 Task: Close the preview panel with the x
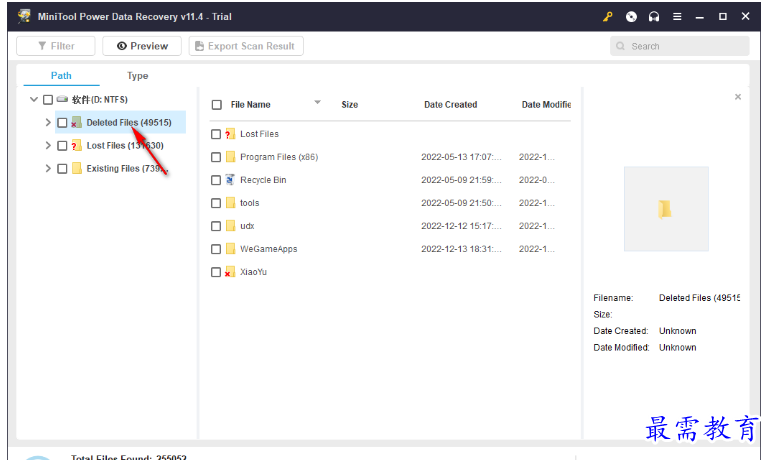click(x=738, y=97)
